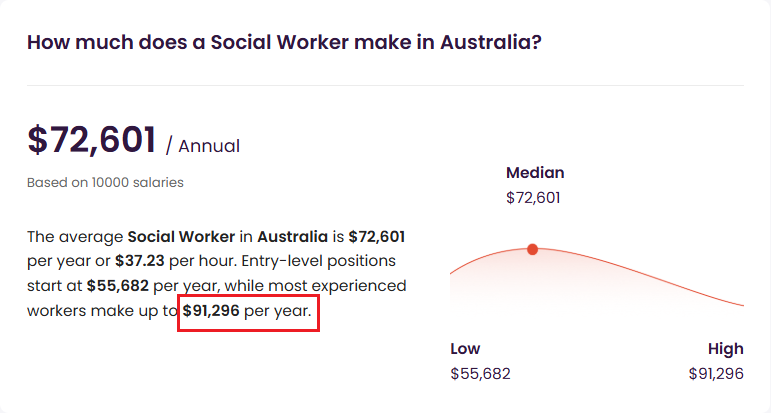The width and height of the screenshot is (771, 413).
Task: Click the red-boxed "$91,296 per year" text
Action: pos(247,310)
